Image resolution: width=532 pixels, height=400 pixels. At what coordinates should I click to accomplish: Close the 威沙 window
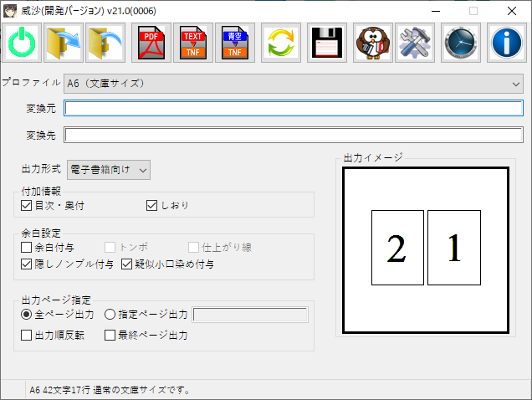(512, 11)
